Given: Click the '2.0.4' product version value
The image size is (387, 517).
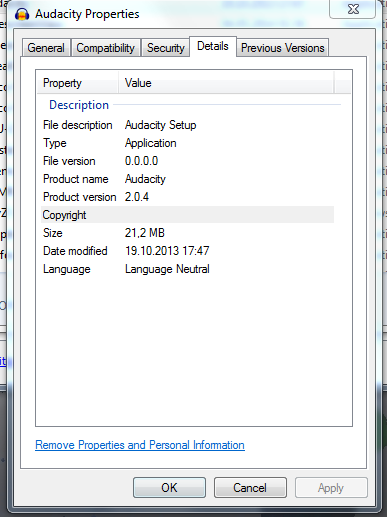Looking at the screenshot, I should coord(137,197).
